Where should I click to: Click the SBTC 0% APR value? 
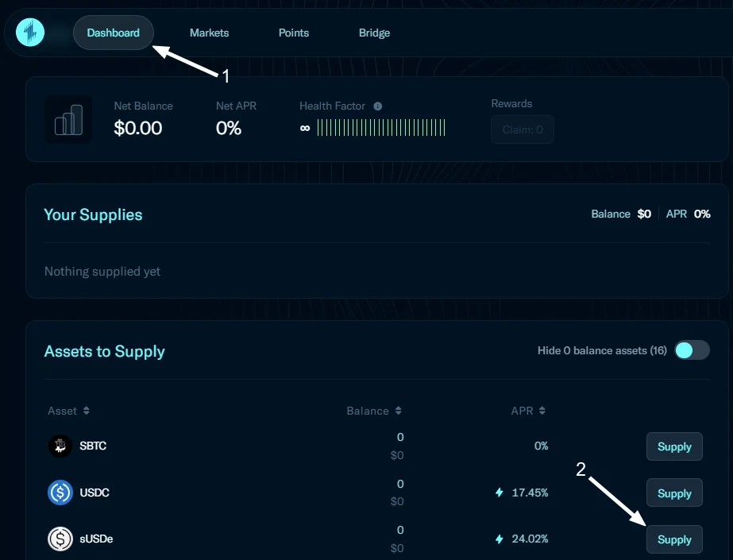[542, 446]
